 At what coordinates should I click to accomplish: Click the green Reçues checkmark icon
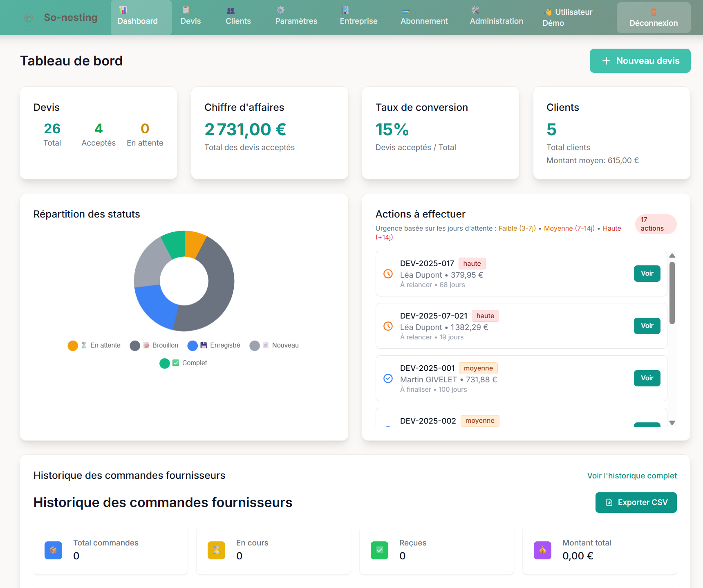tap(379, 550)
